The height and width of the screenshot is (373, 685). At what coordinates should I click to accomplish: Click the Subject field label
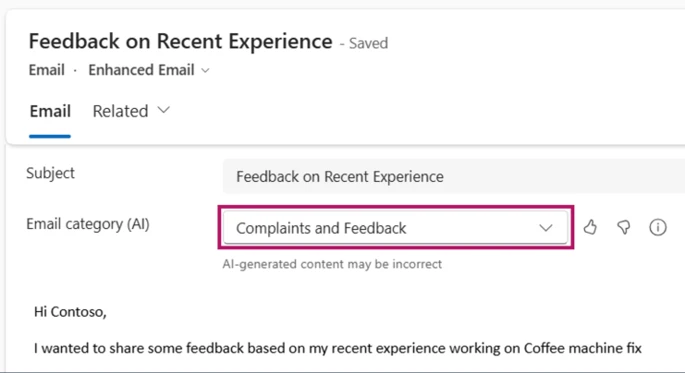[50, 173]
